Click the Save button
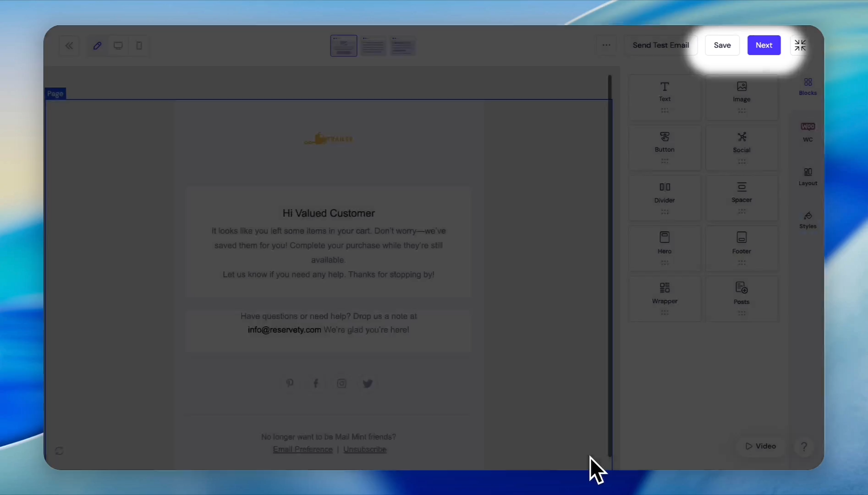Screen dimensions: 868x495 pos(722,45)
